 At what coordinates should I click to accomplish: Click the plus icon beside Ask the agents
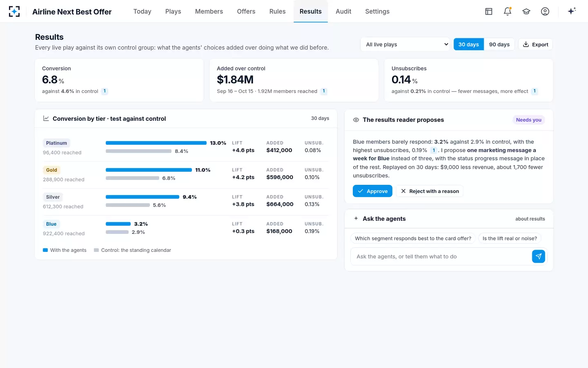[x=356, y=218]
